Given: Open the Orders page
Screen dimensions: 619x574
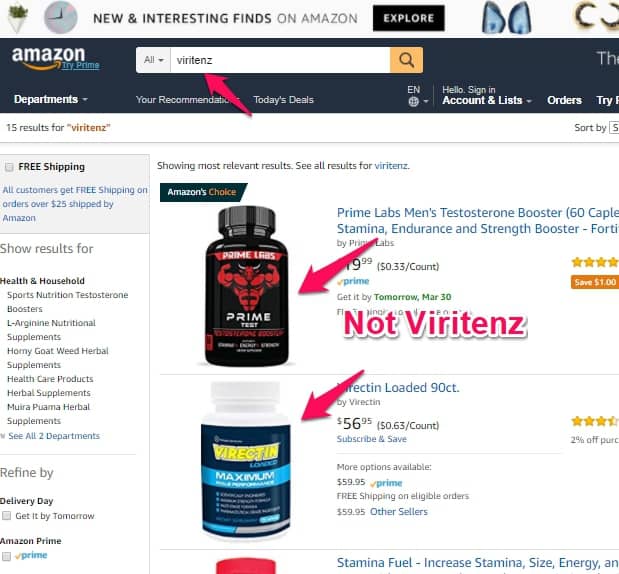Looking at the screenshot, I should pyautogui.click(x=564, y=100).
